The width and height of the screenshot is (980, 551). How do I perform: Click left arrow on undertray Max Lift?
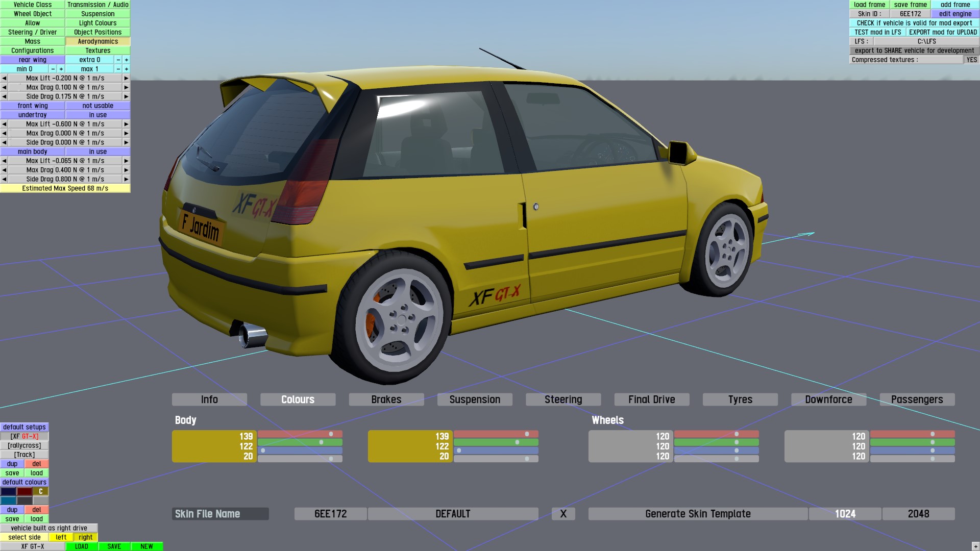4,124
